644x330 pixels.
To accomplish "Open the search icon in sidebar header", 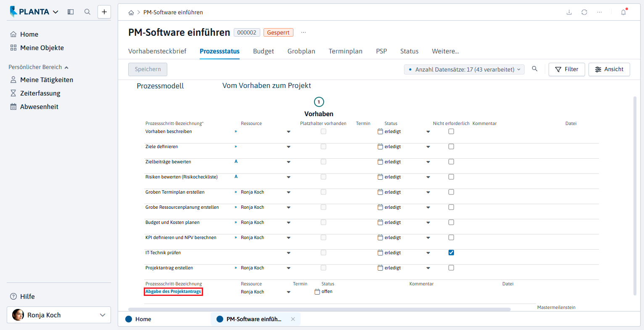I will click(87, 12).
